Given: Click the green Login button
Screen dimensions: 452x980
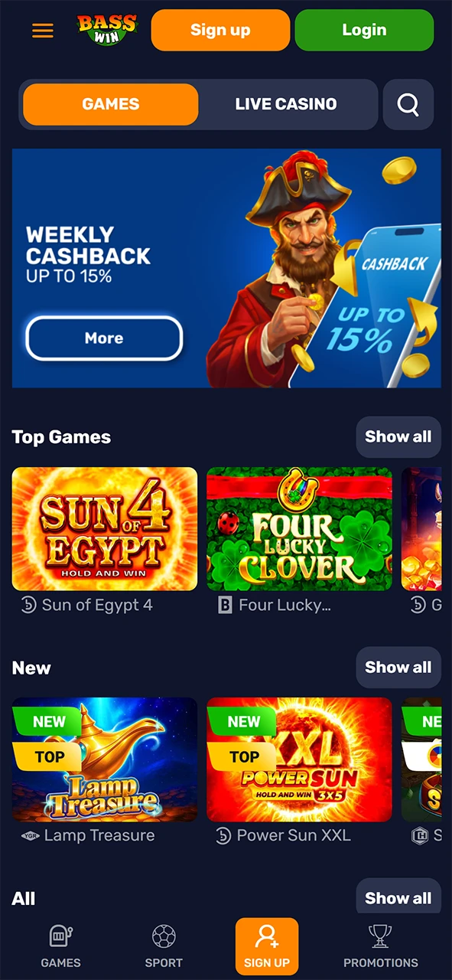Looking at the screenshot, I should [x=364, y=31].
